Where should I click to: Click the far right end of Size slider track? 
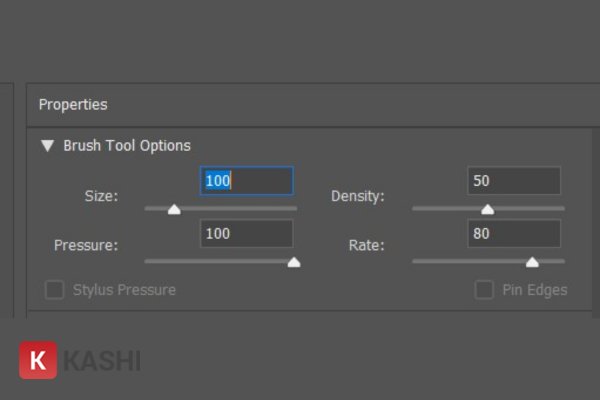pyautogui.click(x=295, y=208)
